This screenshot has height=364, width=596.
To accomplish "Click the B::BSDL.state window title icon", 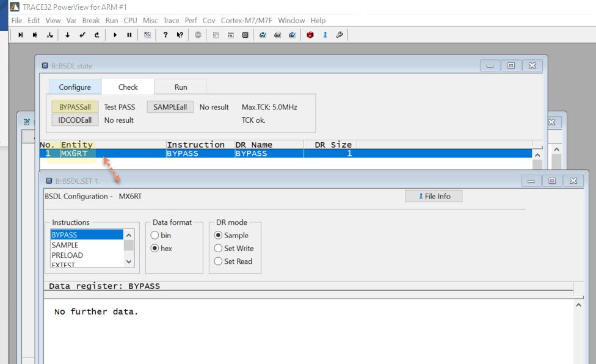I will tap(45, 66).
